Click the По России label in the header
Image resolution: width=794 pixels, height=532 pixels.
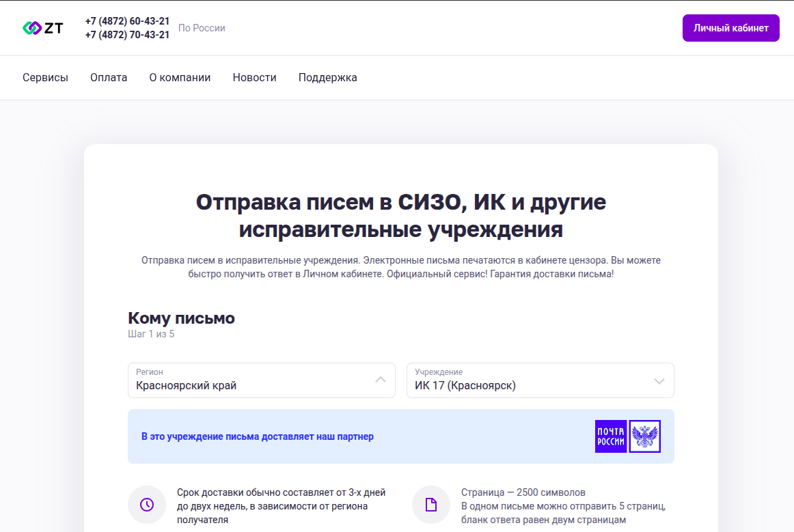(202, 27)
